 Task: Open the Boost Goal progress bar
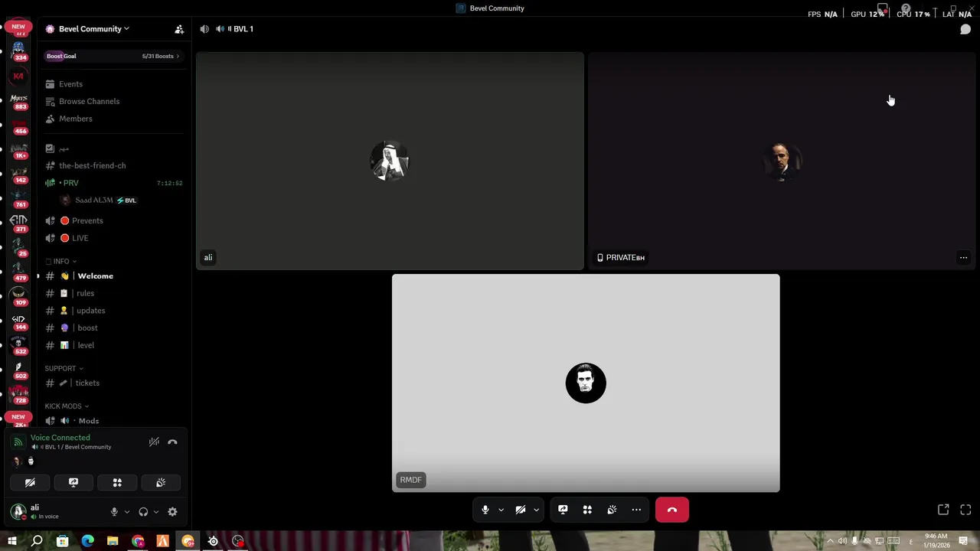pos(113,56)
